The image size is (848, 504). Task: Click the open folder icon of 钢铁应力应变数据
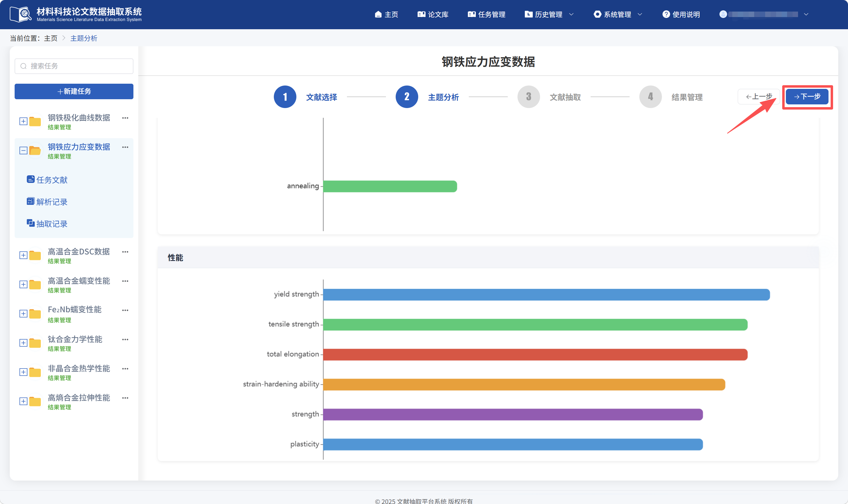point(35,150)
